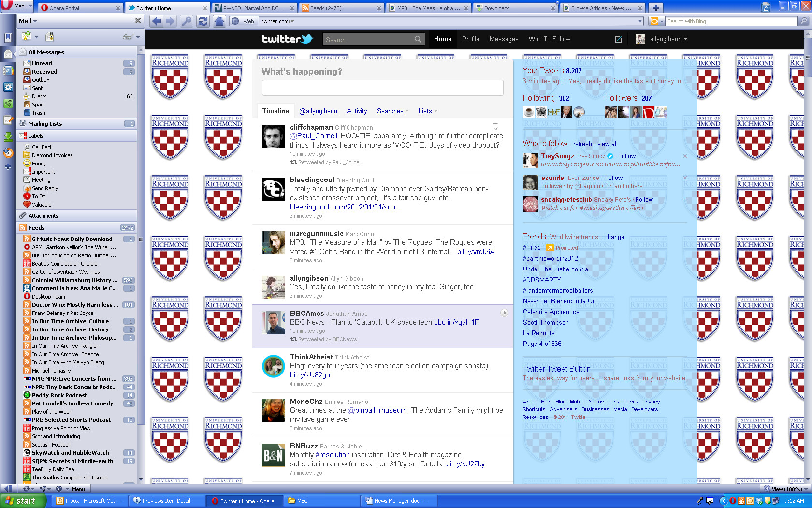
Task: Open the Downloads panel (green arrow icon)
Action: tap(8, 137)
